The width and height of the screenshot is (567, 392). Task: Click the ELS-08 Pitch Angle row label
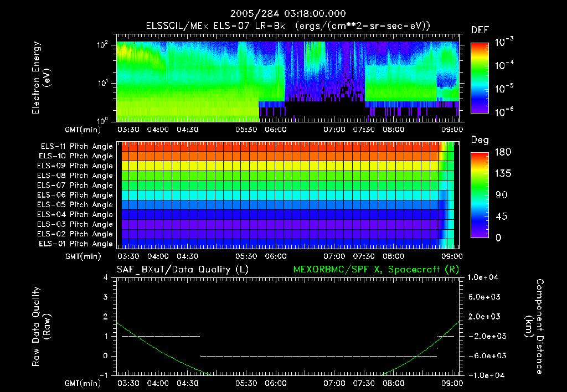coord(75,176)
